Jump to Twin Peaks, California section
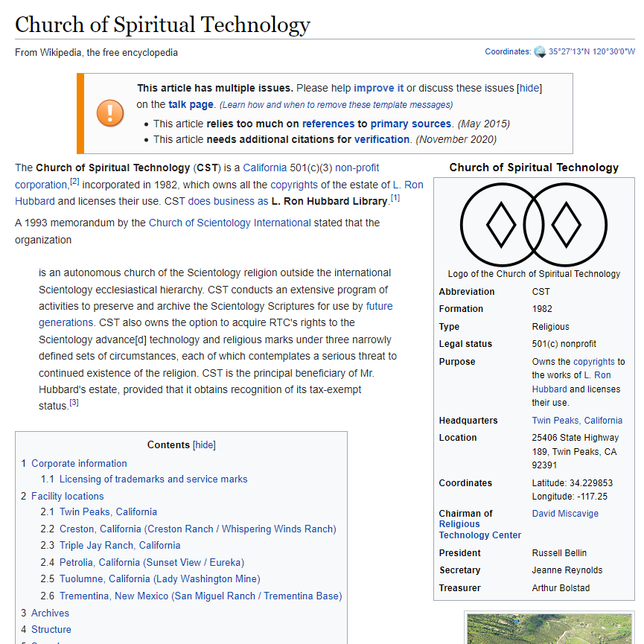Image resolution: width=644 pixels, height=644 pixels. (x=108, y=511)
